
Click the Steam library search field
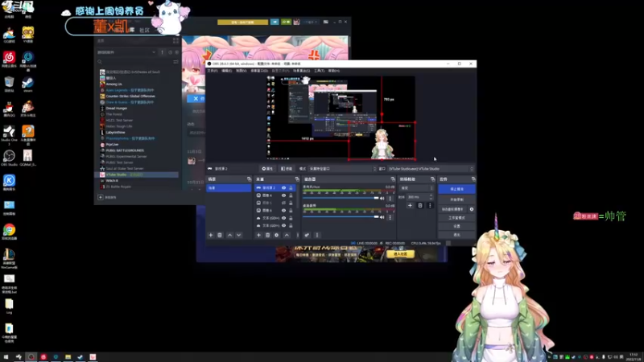click(x=134, y=62)
